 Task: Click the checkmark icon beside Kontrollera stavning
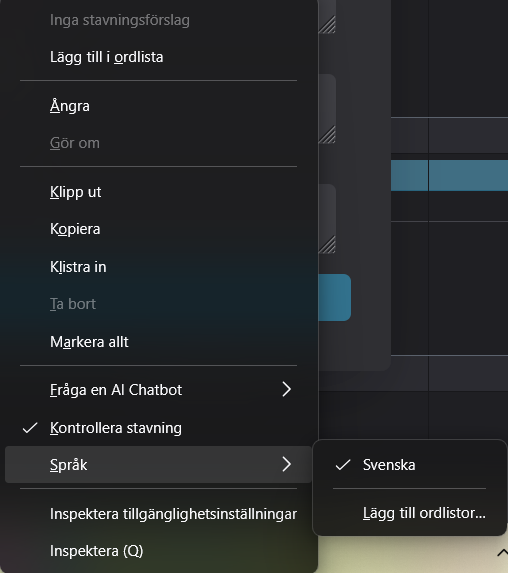tap(30, 428)
